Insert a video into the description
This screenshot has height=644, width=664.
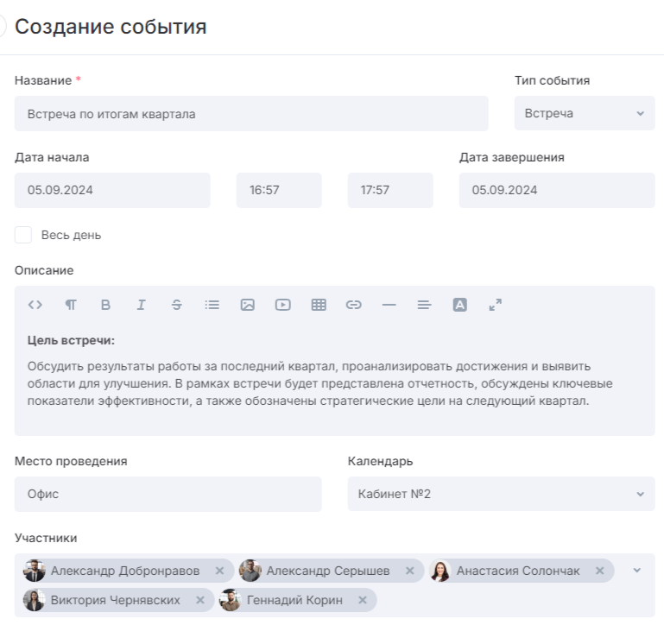point(282,305)
